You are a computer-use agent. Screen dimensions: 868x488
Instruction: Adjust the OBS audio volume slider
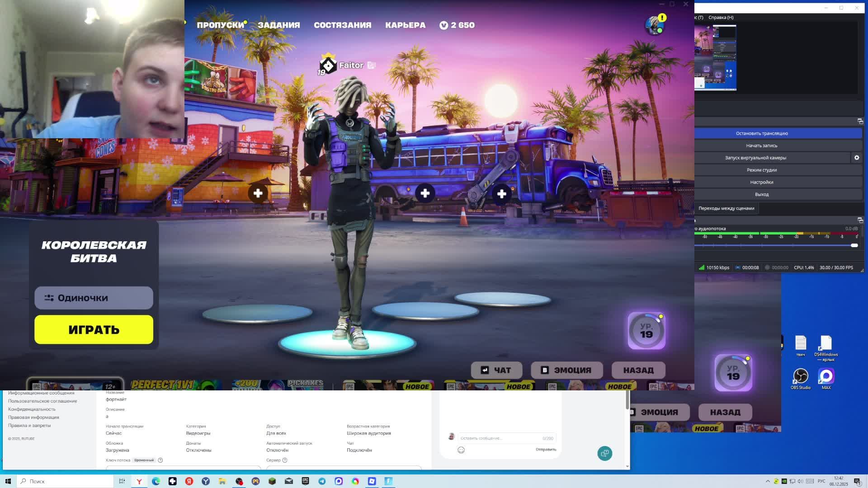(x=854, y=245)
